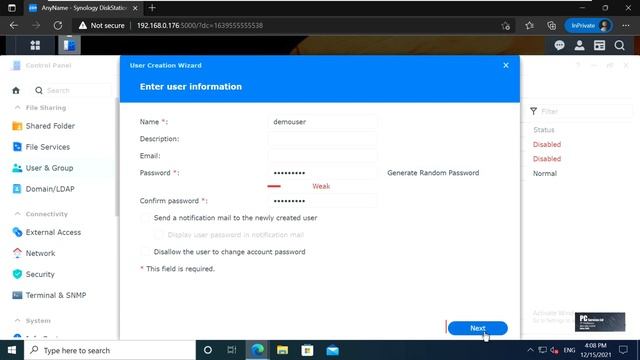The image size is (640, 360).
Task: Close the User Creation Wizard
Action: (506, 65)
